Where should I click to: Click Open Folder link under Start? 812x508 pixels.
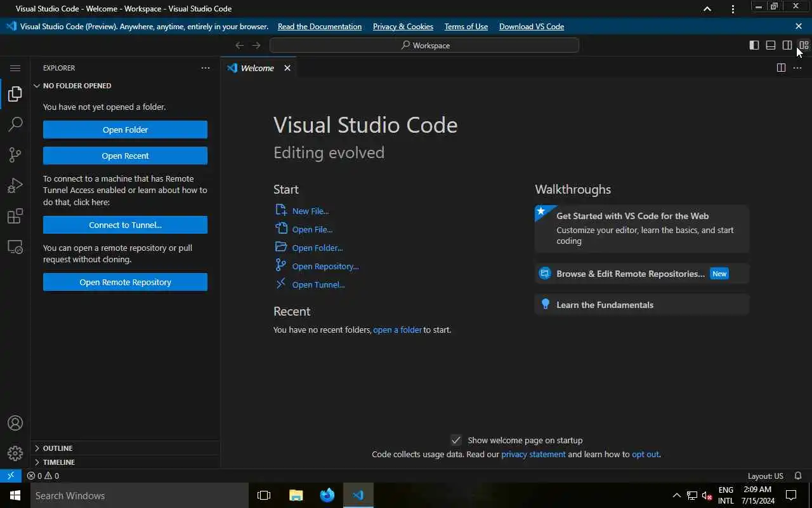tap(317, 248)
